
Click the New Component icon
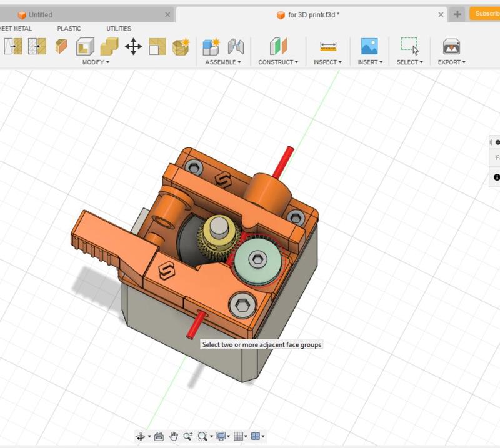(211, 47)
